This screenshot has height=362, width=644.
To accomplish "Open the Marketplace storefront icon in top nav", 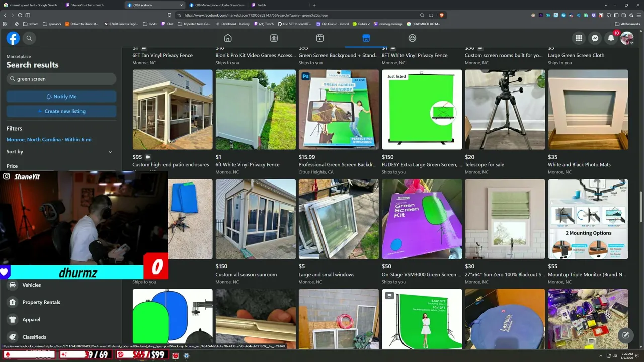I will [x=366, y=38].
